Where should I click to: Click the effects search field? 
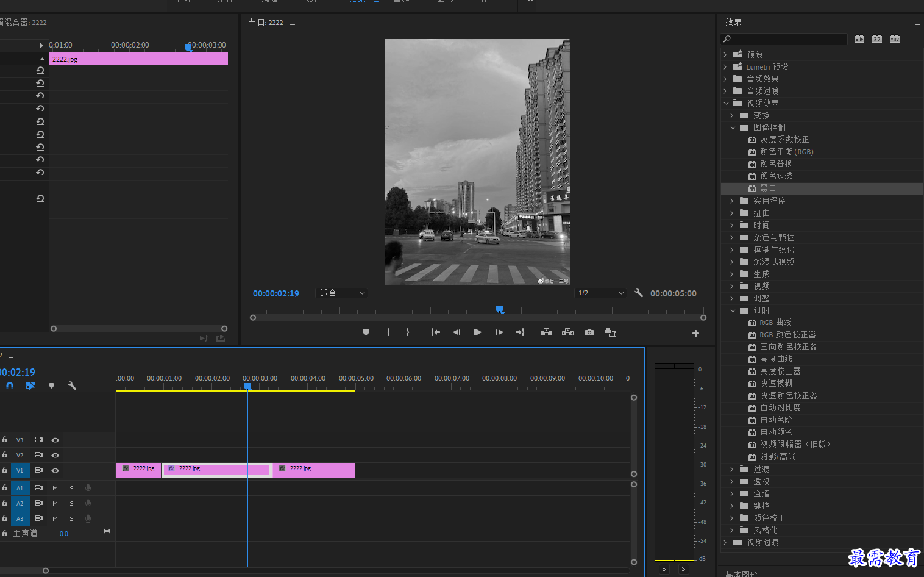784,39
